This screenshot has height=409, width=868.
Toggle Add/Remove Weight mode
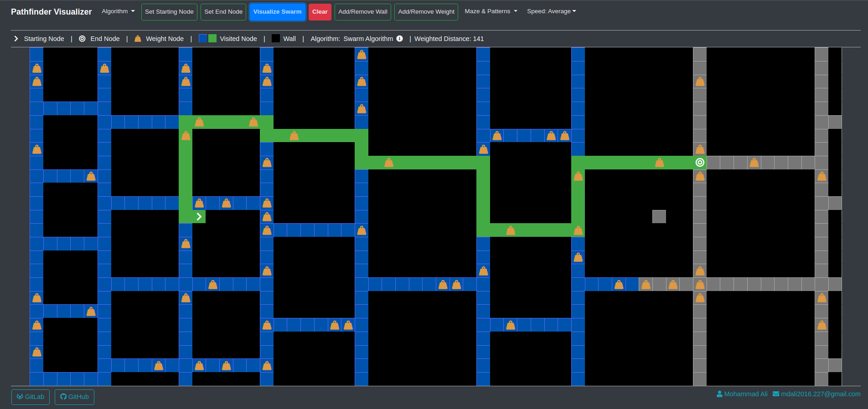(x=426, y=12)
